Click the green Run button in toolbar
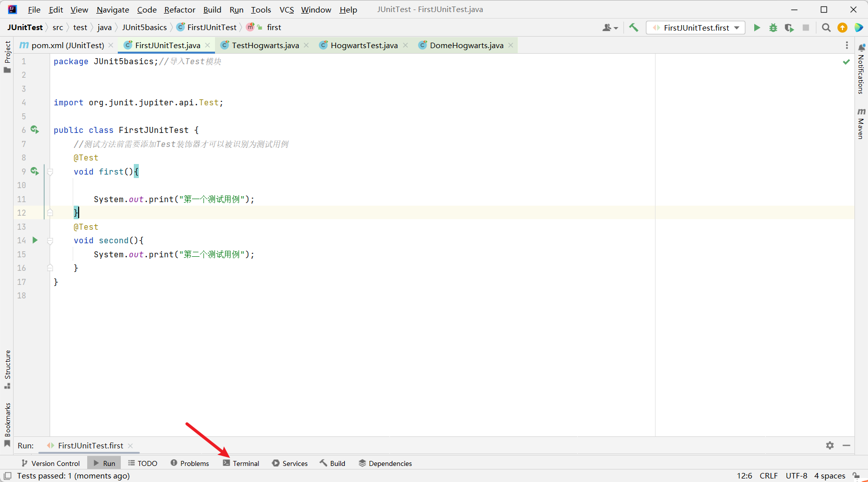868x482 pixels. pyautogui.click(x=757, y=28)
